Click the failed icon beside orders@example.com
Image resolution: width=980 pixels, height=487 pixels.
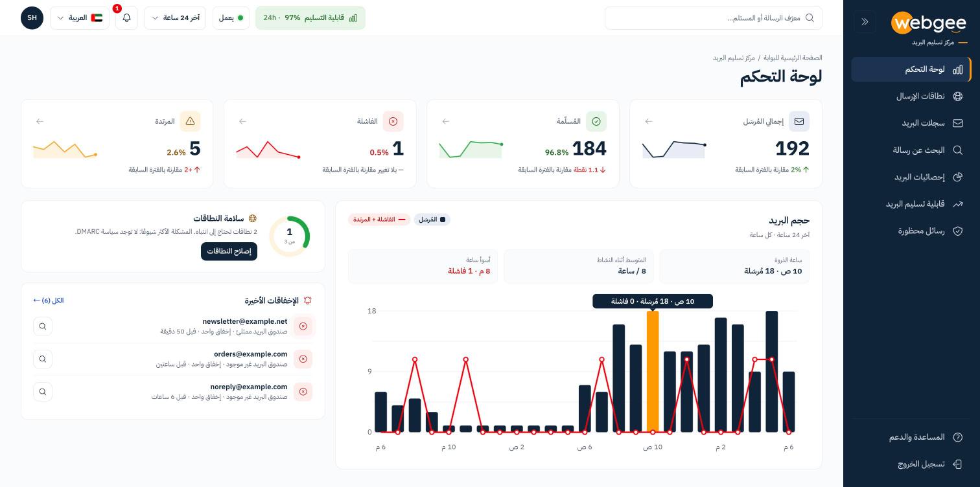click(x=303, y=359)
